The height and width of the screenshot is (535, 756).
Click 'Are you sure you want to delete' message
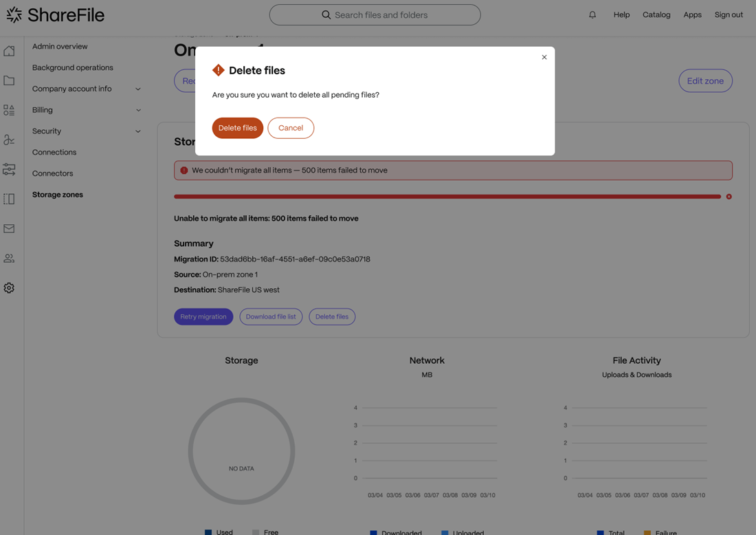(296, 95)
